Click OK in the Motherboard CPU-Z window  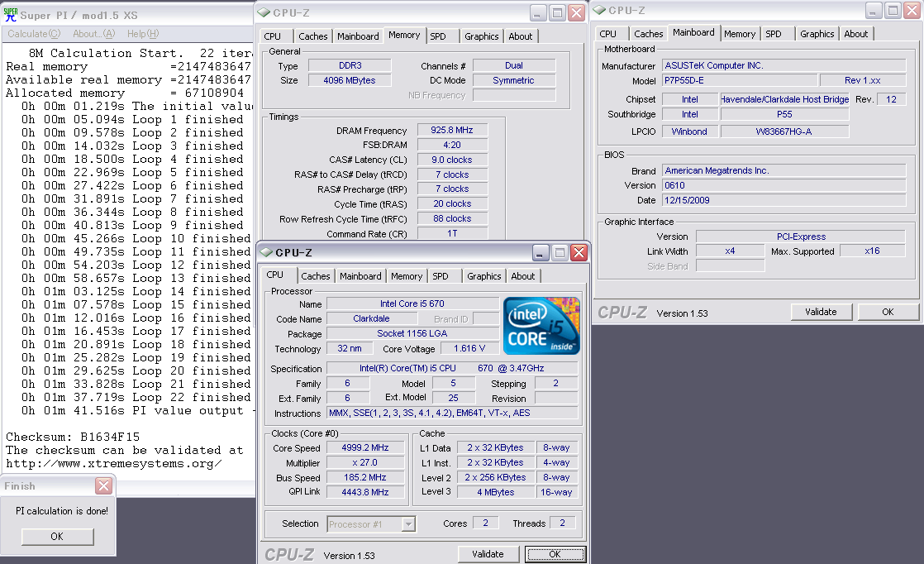pos(888,312)
